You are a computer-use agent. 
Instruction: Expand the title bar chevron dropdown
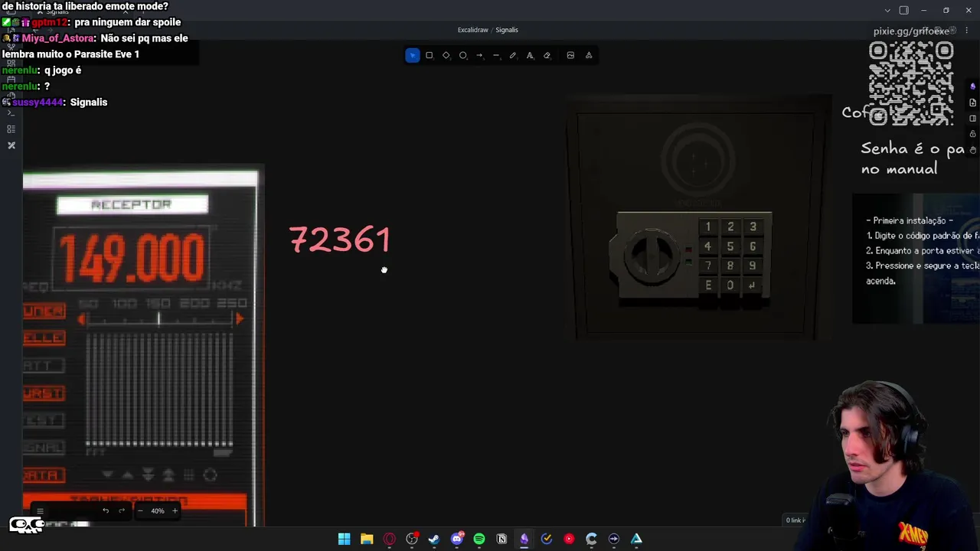point(887,11)
